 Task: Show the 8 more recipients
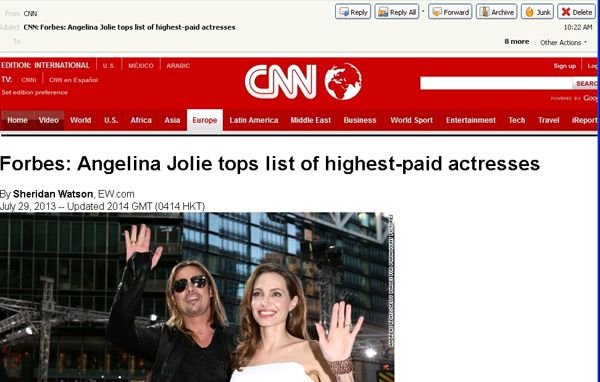pos(517,41)
